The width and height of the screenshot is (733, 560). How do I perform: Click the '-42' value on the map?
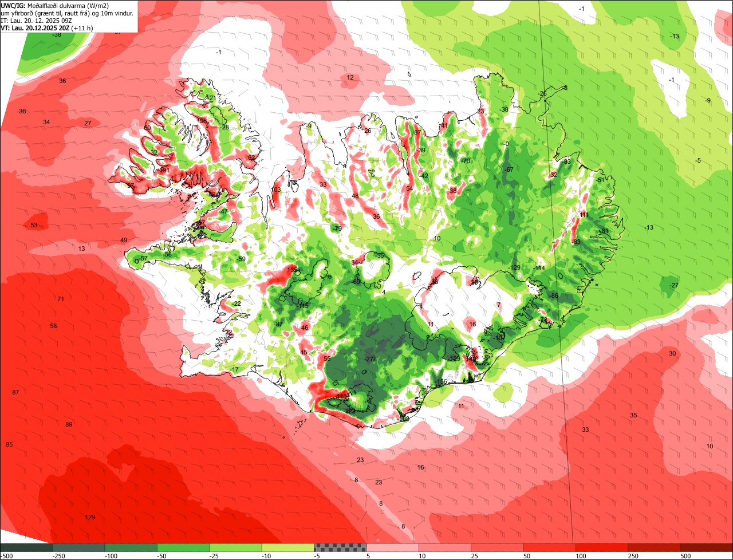pos(424,176)
